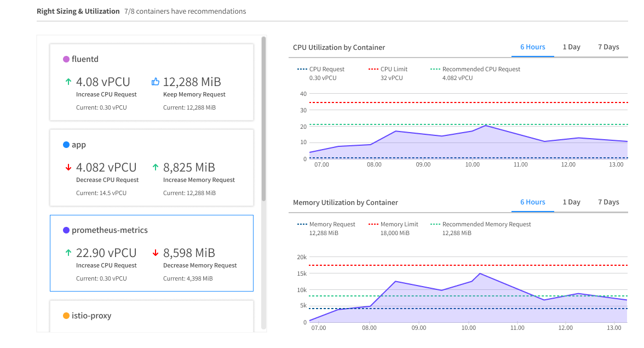Click 'Keep Memory Request' under fluentd
Image resolution: width=644 pixels, height=348 pixels.
(x=194, y=94)
